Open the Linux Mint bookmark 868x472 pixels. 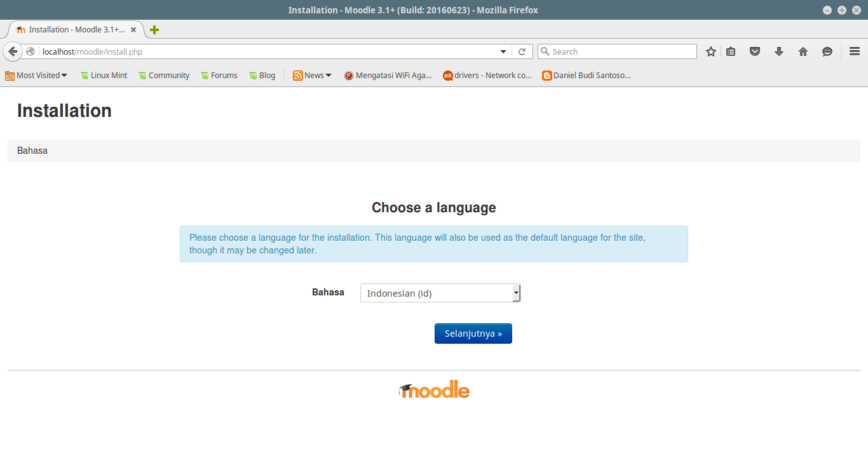click(x=104, y=75)
